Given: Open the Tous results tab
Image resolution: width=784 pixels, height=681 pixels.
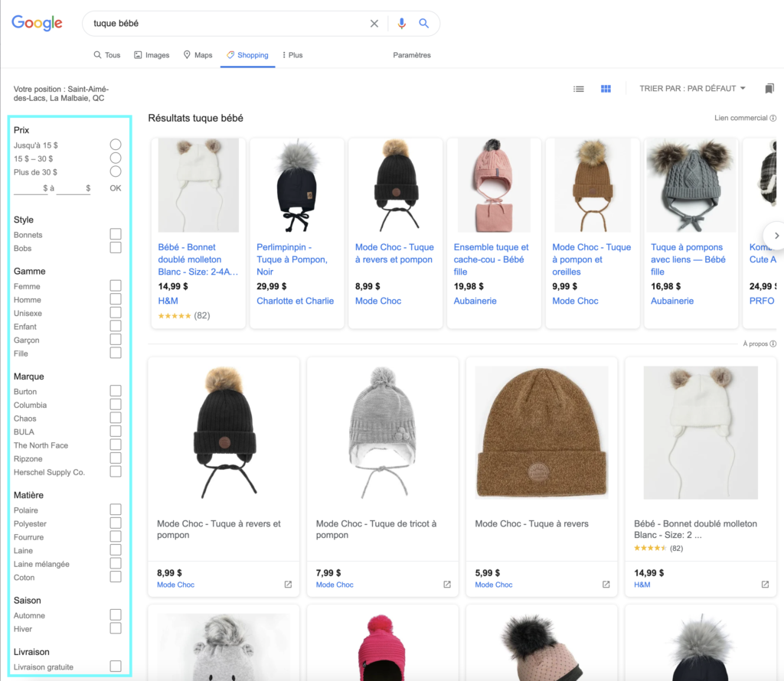Looking at the screenshot, I should tap(107, 55).
